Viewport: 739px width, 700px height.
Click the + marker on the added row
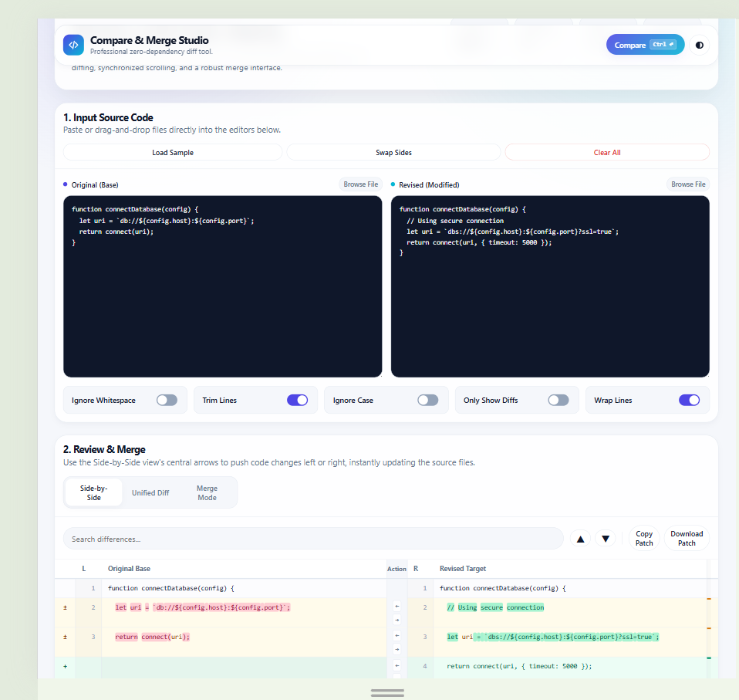pos(65,667)
